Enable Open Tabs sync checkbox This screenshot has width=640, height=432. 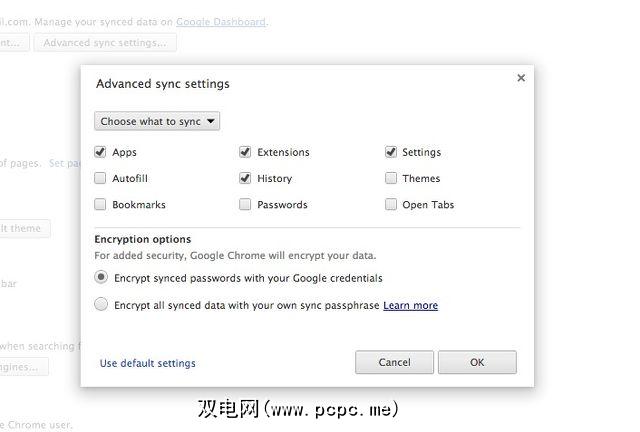click(x=391, y=204)
